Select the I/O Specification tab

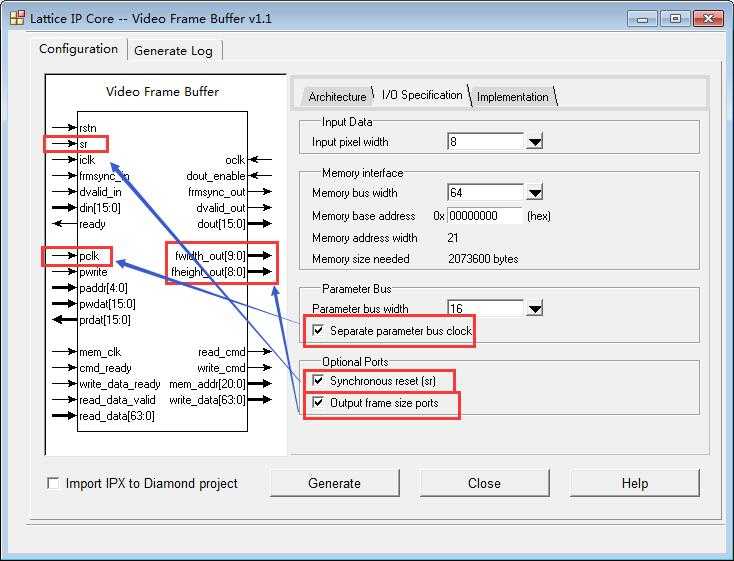point(422,95)
